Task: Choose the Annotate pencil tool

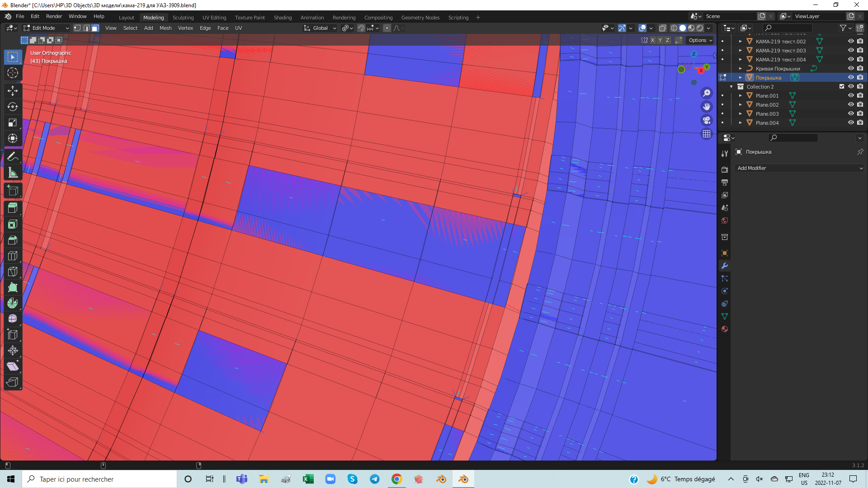Action: pos(13,157)
